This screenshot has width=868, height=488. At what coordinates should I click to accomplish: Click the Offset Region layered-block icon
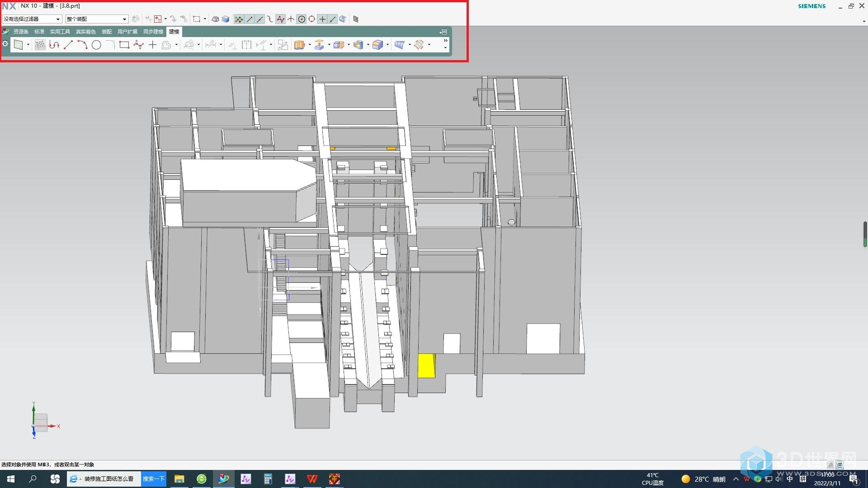[319, 45]
